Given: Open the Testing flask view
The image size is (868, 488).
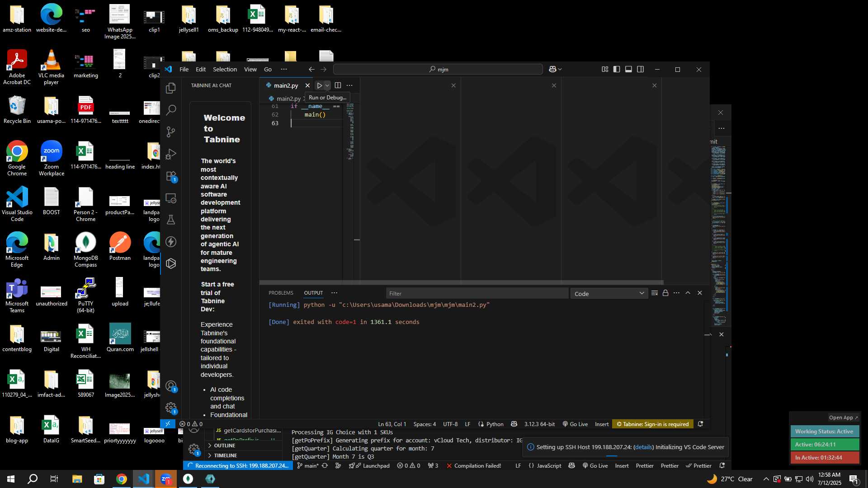Looking at the screenshot, I should pyautogui.click(x=171, y=220).
